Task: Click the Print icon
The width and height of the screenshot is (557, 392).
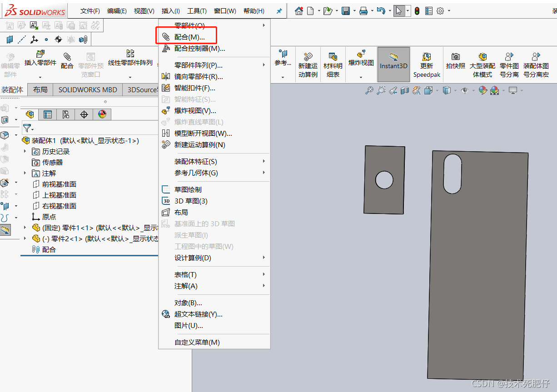Action: [363, 11]
